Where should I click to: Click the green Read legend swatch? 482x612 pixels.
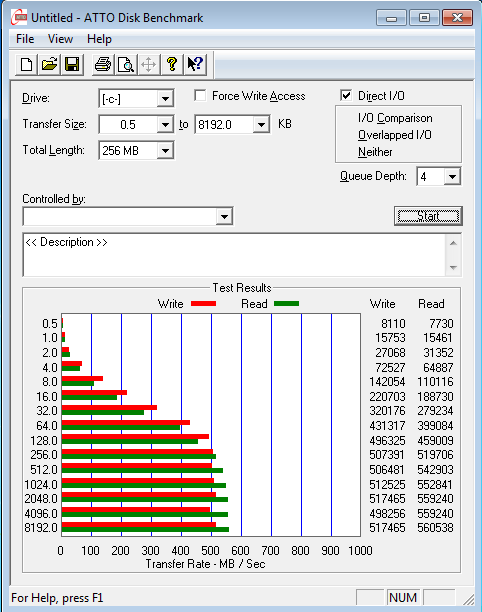tap(286, 304)
